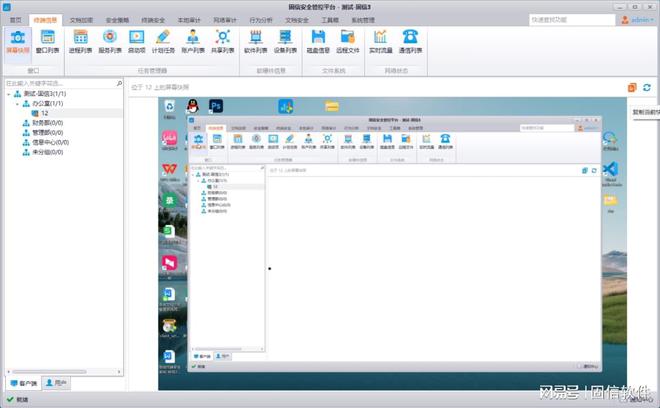Open the 软件列表 software list
This screenshot has height=408, width=660.
(255, 42)
